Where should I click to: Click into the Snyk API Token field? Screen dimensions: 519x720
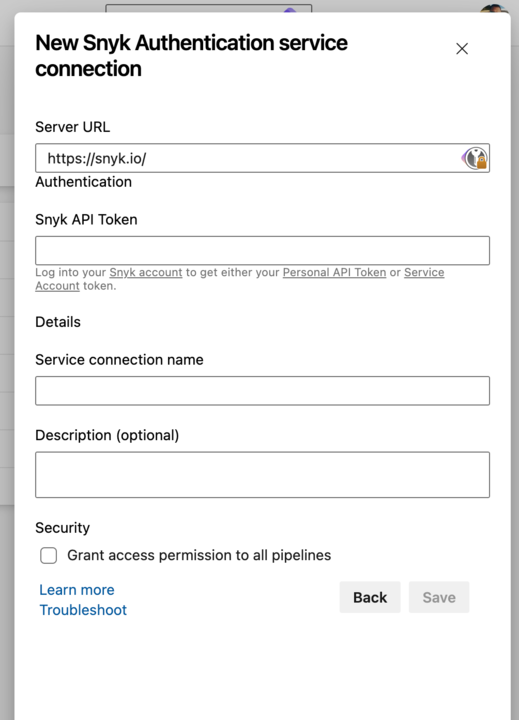click(x=262, y=251)
